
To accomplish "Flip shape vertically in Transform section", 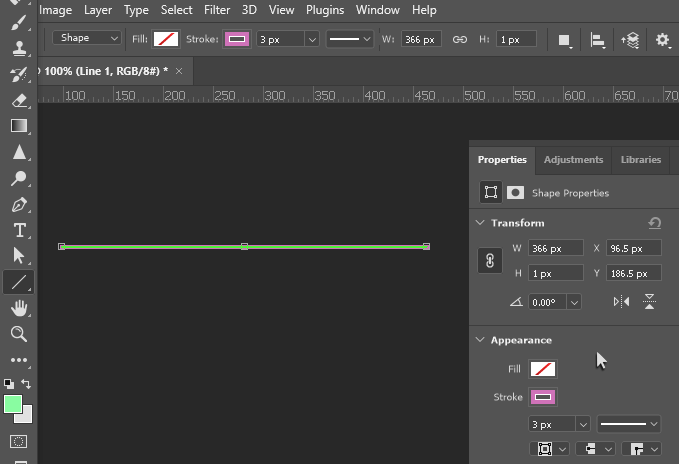I will 649,301.
